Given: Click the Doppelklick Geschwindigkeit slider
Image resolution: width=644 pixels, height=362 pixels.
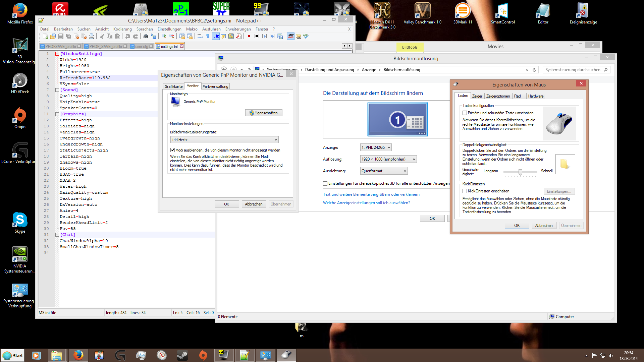Looking at the screenshot, I should tap(520, 172).
